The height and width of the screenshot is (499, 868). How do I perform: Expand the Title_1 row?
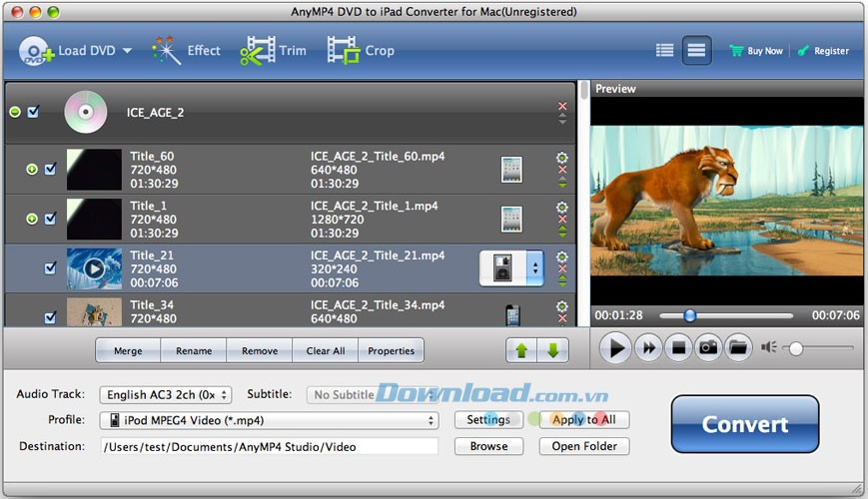point(32,220)
